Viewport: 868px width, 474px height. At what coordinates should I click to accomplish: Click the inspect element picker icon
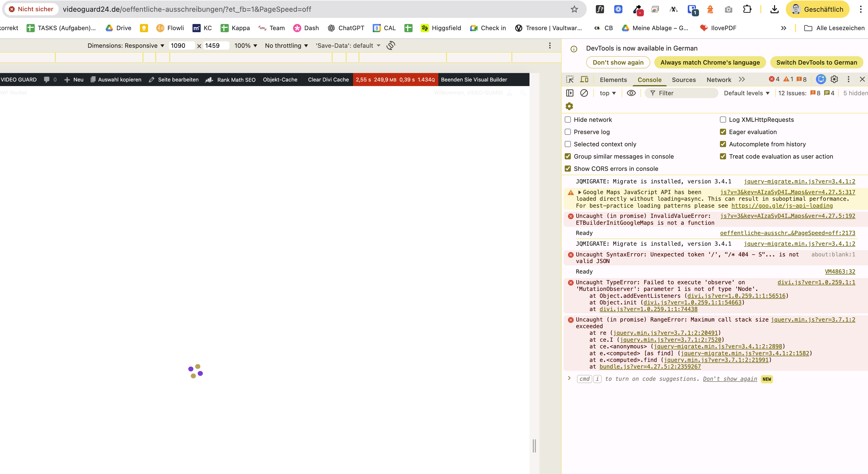570,80
